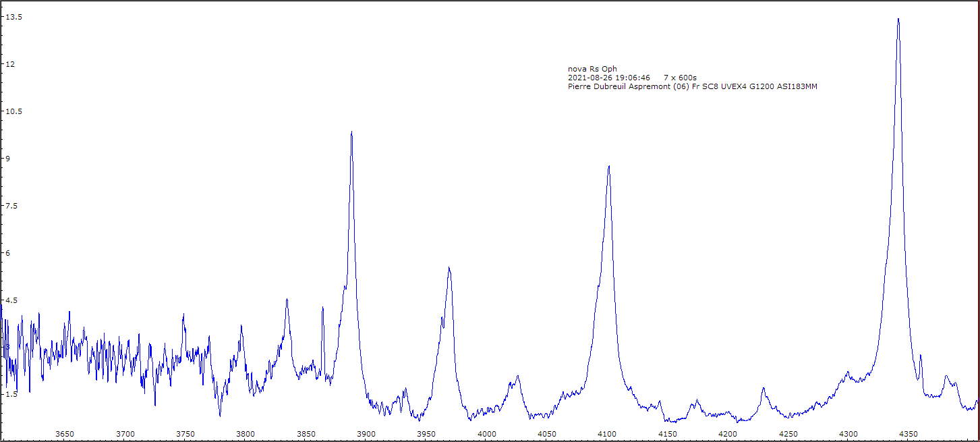The width and height of the screenshot is (980, 442).
Task: Click the peak top near wavelength 4100
Action: coord(608,167)
